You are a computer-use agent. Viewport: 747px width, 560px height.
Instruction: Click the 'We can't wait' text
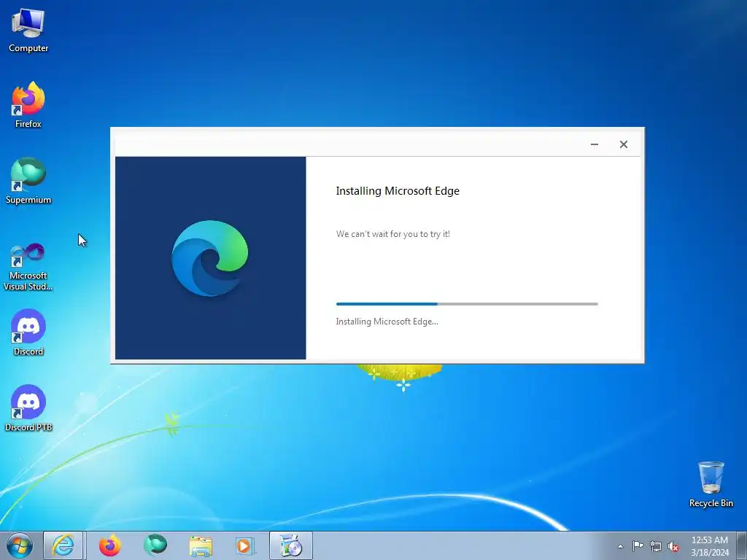click(393, 234)
